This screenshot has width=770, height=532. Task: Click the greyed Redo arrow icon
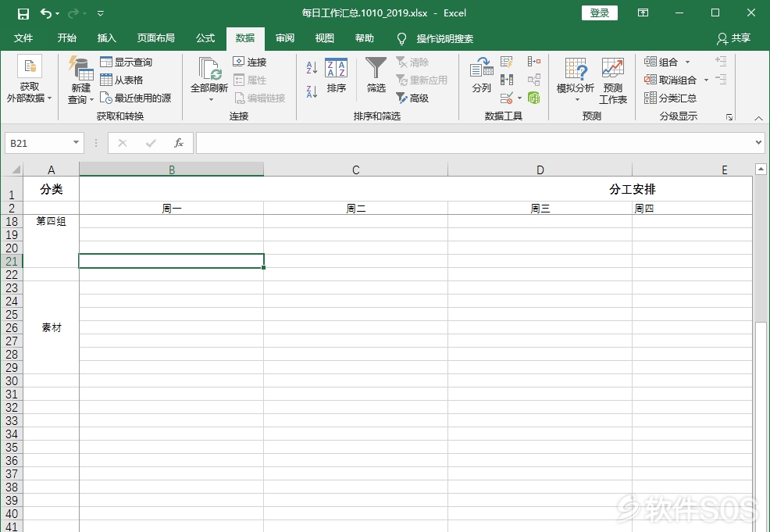[x=73, y=13]
